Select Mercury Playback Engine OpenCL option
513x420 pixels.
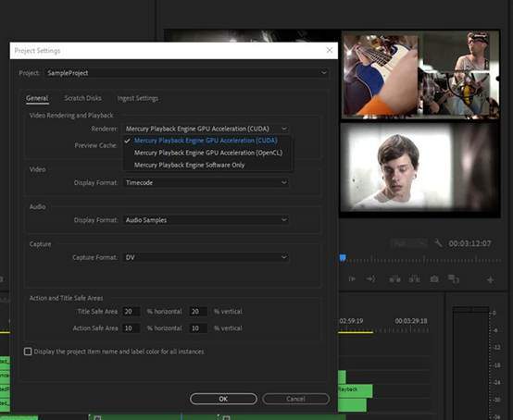click(x=208, y=153)
